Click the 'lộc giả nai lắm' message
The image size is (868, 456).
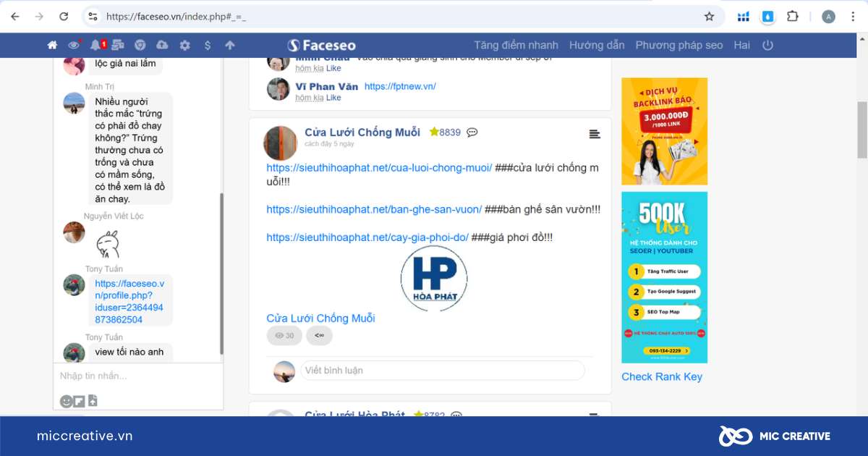125,64
